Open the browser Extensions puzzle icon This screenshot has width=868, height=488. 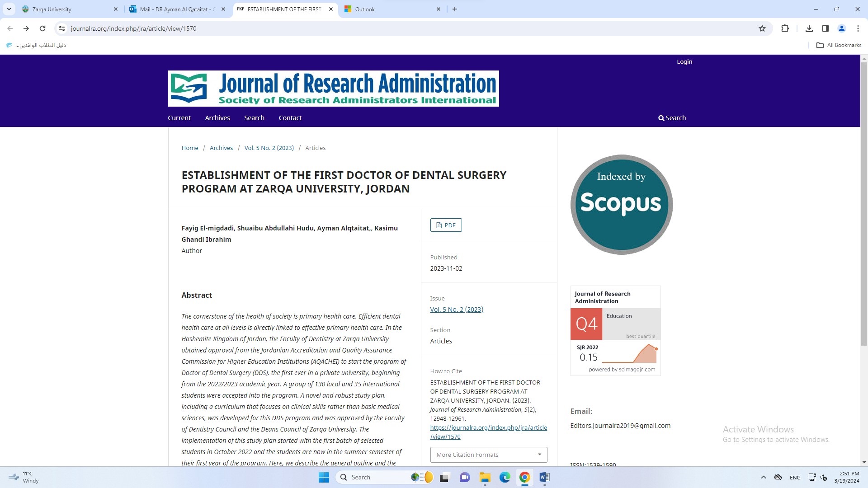click(x=785, y=28)
